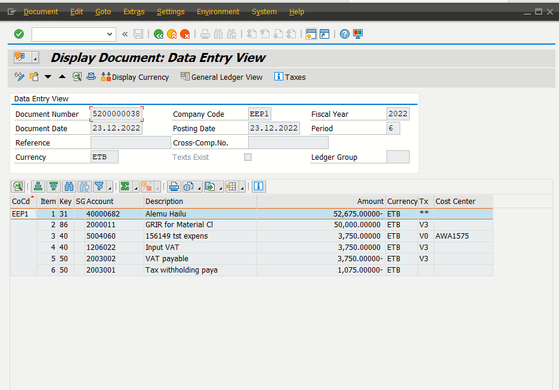This screenshot has width=559, height=390.
Task: Click the General Ledger View button
Action: 221,77
